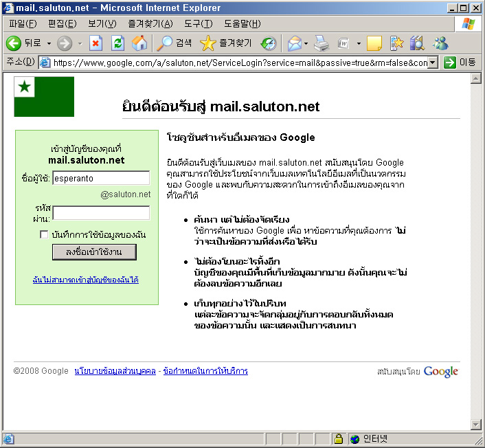Click the ©2008 Google footer text

coord(41,370)
